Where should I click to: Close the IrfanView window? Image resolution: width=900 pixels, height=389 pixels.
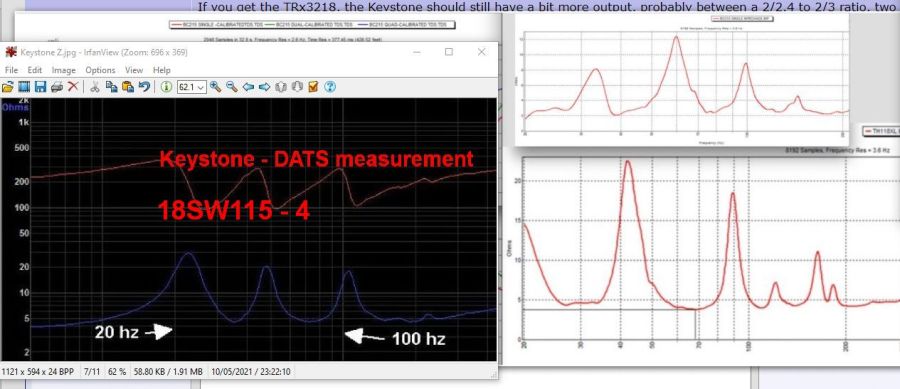(x=482, y=52)
